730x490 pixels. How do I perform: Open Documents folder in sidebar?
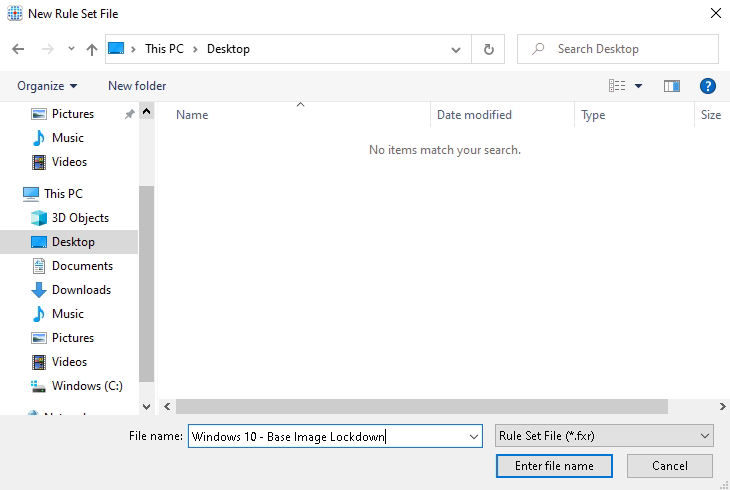coord(82,266)
